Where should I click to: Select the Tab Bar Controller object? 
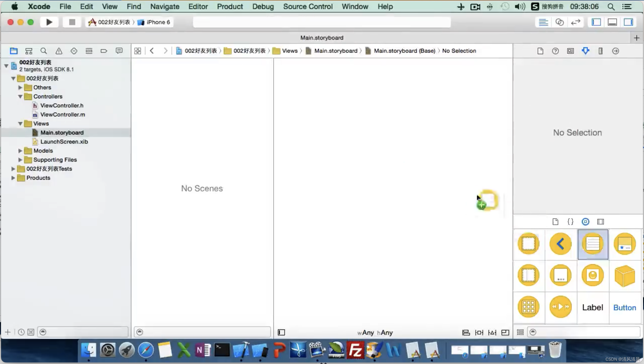tap(625, 244)
